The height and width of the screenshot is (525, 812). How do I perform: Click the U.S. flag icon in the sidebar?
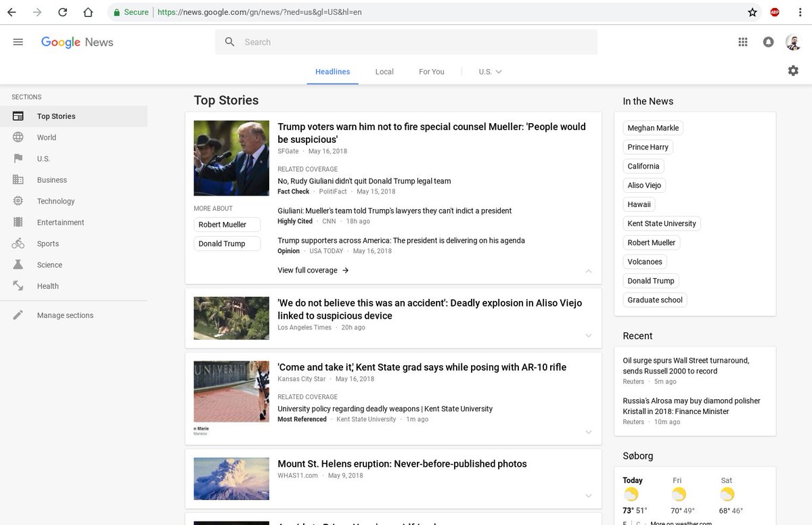[x=18, y=158]
